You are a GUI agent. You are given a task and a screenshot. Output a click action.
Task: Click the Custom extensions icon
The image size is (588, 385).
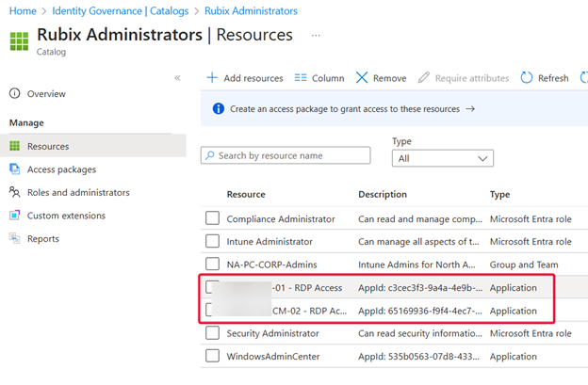point(15,216)
